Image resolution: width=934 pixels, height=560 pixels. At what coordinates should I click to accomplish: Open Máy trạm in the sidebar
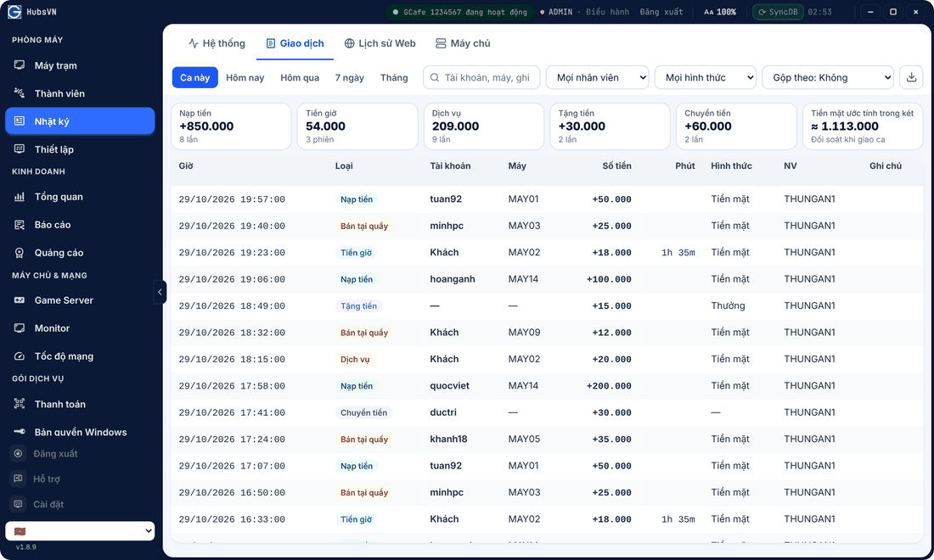tap(80, 65)
